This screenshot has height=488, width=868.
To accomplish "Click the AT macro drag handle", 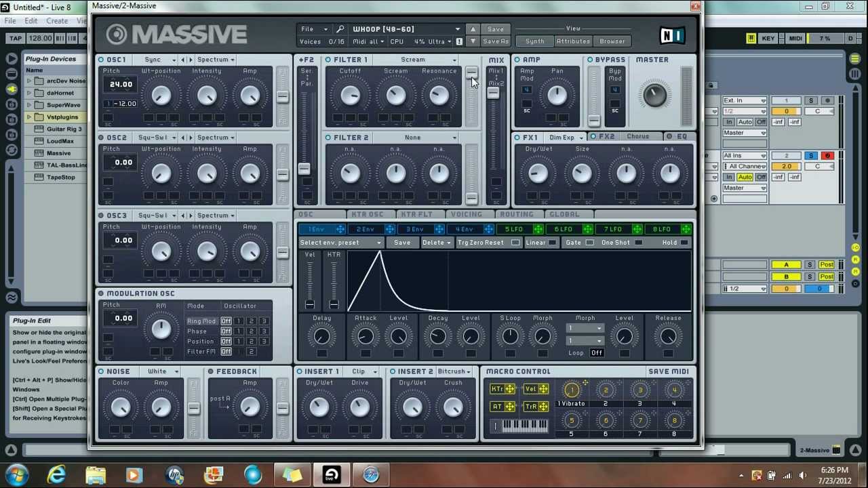I will click(510, 407).
